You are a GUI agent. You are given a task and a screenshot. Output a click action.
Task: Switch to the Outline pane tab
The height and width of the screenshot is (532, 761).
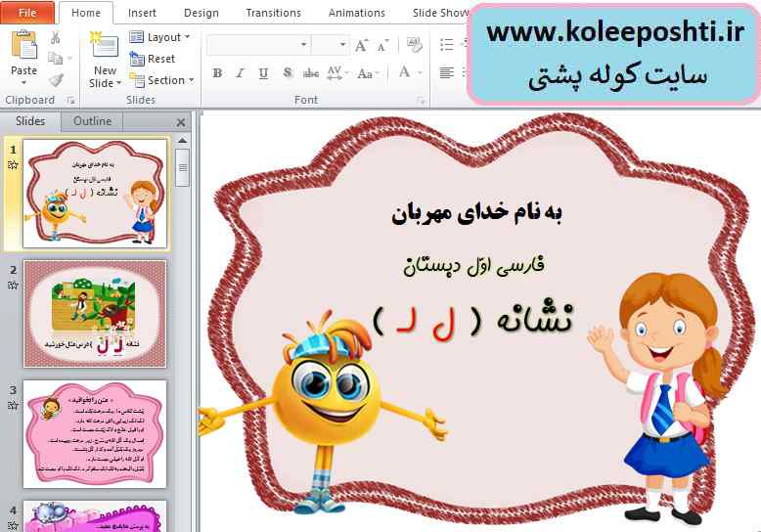click(x=92, y=121)
